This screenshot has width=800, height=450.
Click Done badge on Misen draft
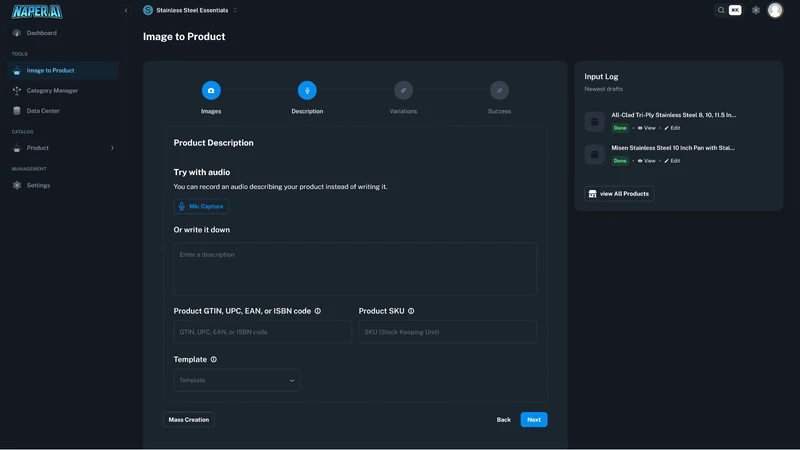(x=620, y=161)
